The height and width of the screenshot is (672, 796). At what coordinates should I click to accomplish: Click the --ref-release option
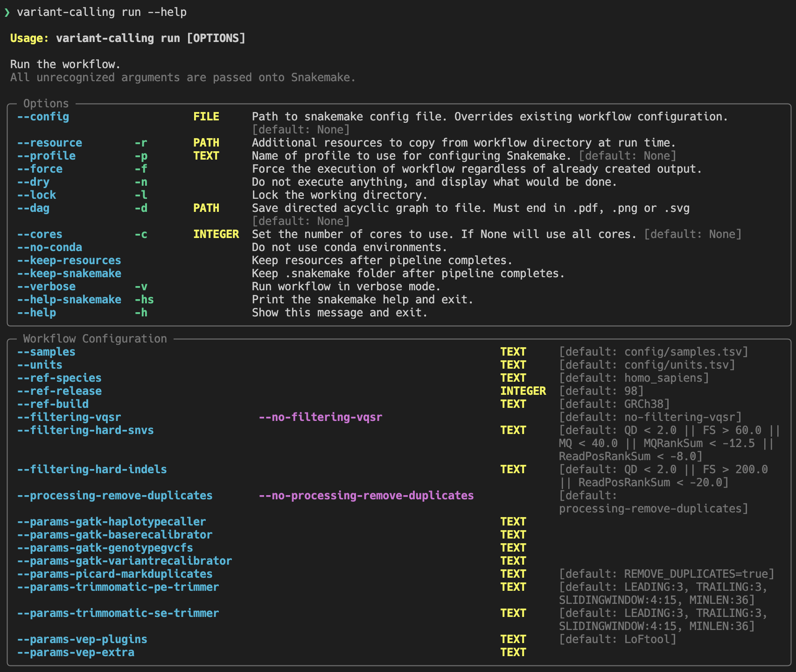click(59, 391)
